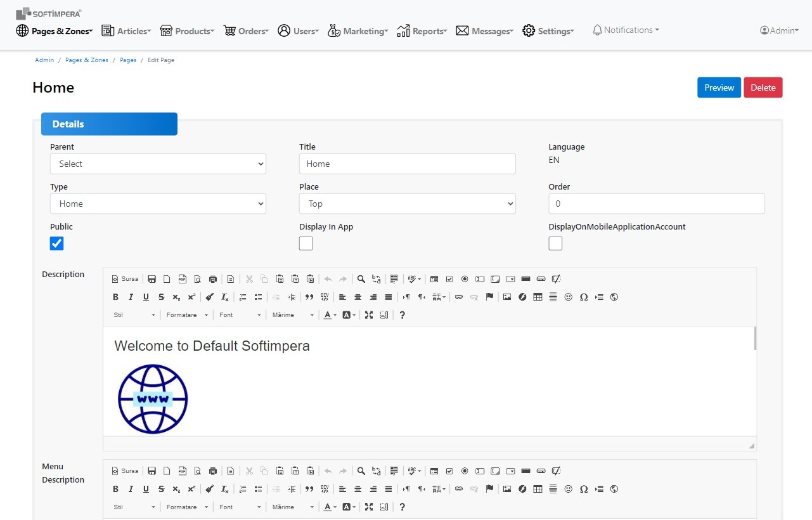
Task: Open Reports menu
Action: (x=422, y=31)
